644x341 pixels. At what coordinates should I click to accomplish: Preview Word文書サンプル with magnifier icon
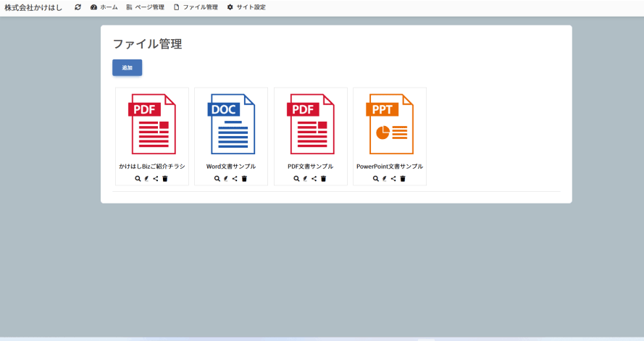click(x=217, y=179)
